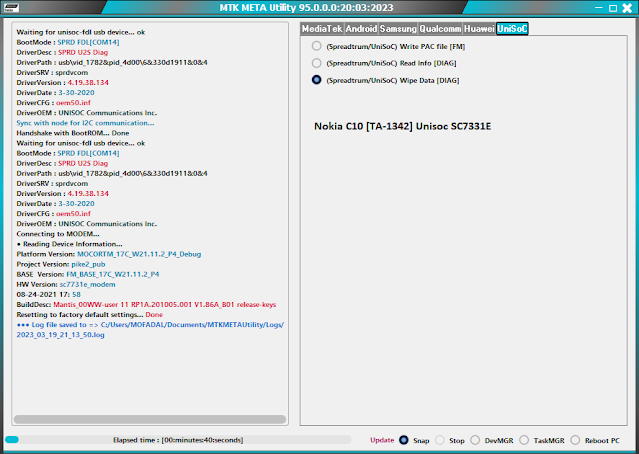The width and height of the screenshot is (639, 454).
Task: Open DevMGR via its radio button
Action: pos(475,440)
